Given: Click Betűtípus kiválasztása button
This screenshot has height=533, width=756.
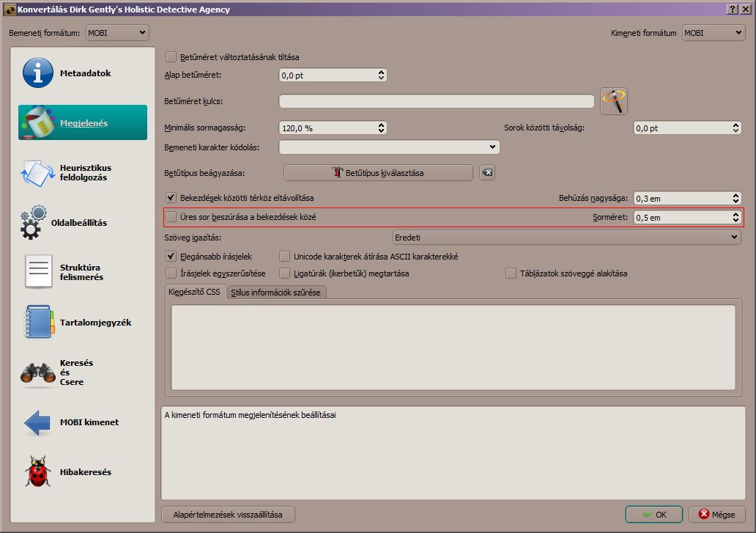Looking at the screenshot, I should pos(378,173).
